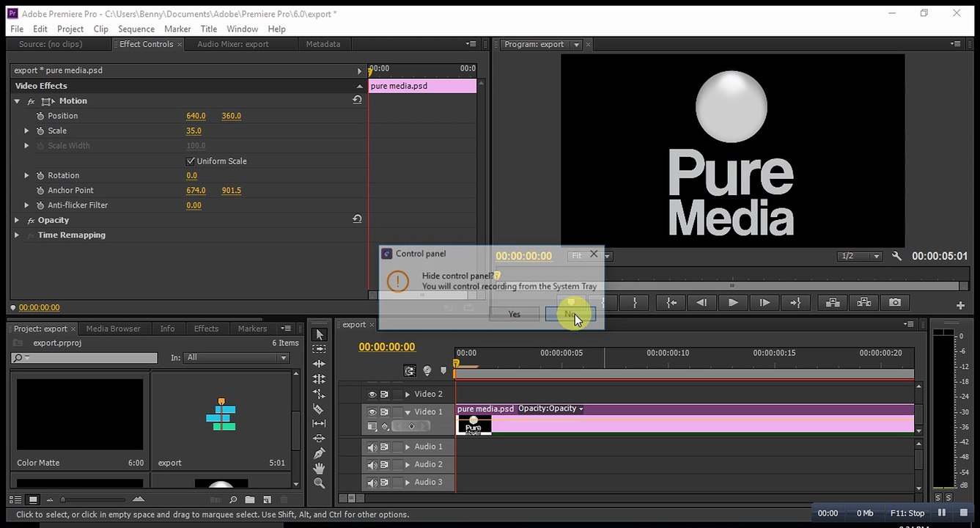Select the Slide tool
Screen dimensions: 980x528
[319, 439]
